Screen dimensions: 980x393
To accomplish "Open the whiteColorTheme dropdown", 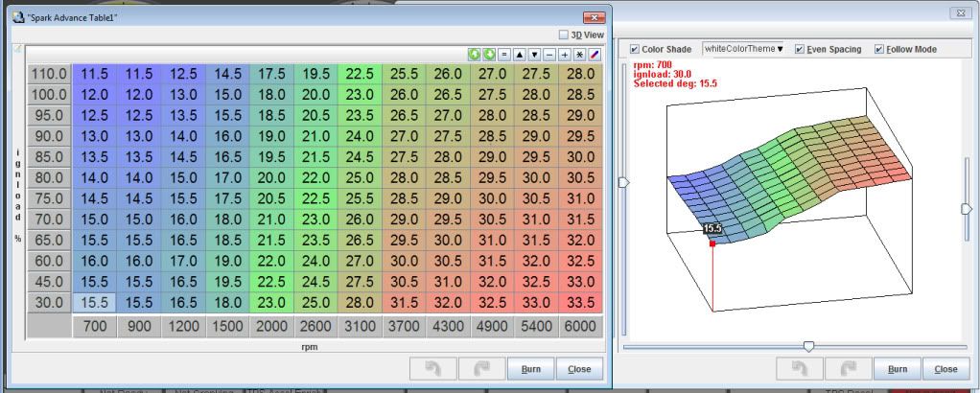I will (743, 49).
